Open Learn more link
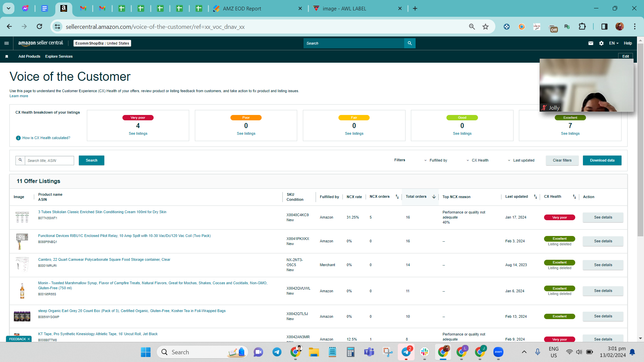Image resolution: width=644 pixels, height=362 pixels. coord(19,96)
